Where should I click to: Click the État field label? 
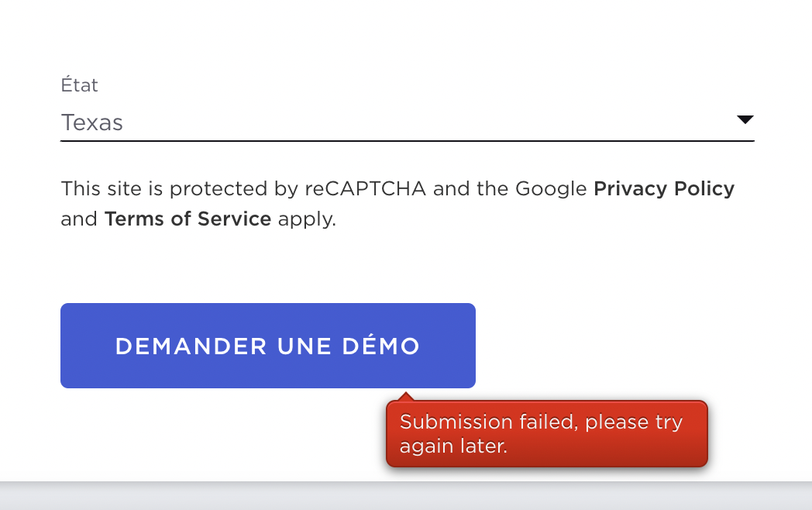point(79,85)
